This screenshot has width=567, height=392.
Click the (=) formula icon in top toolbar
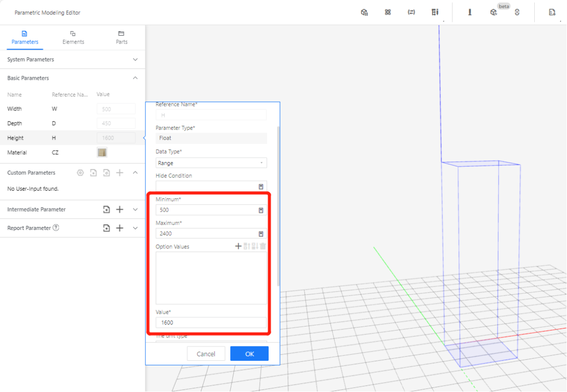tap(411, 12)
